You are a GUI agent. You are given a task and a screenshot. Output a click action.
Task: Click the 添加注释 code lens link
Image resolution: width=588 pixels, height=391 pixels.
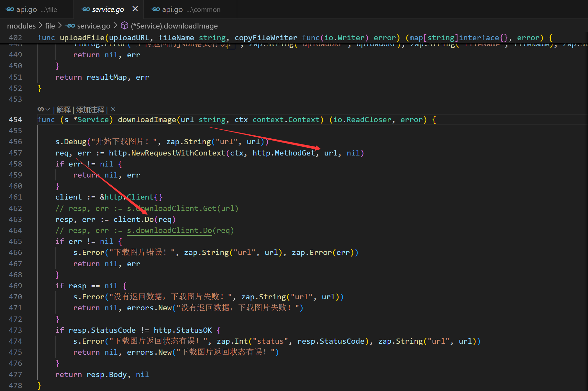90,110
